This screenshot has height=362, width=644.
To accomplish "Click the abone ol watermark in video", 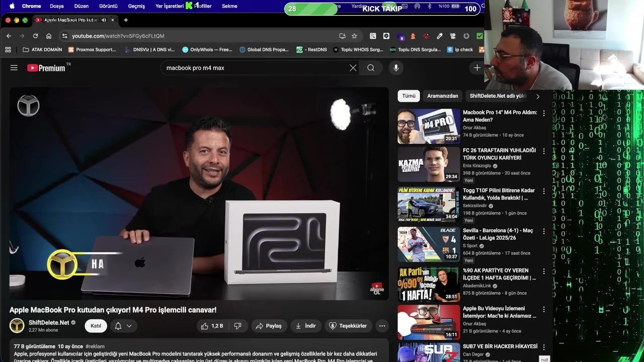I will [x=377, y=288].
